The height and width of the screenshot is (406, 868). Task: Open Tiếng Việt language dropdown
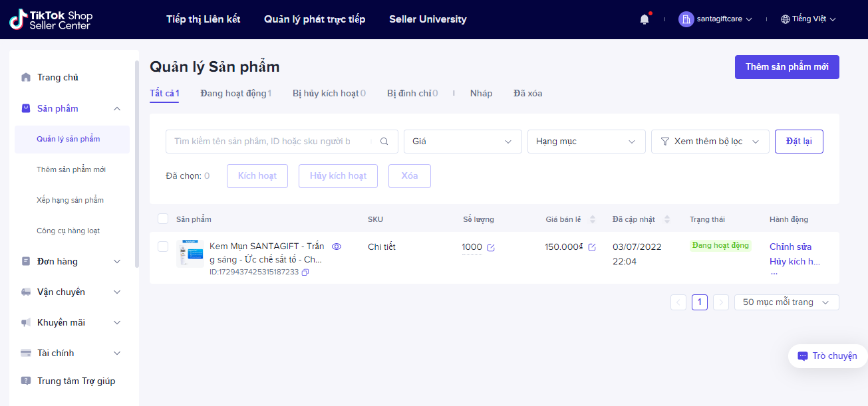click(808, 19)
